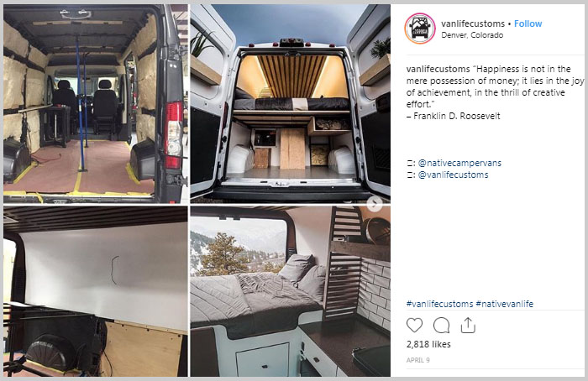This screenshot has height=381, width=588.
Task: Share the post using the share icon
Action: coord(468,325)
